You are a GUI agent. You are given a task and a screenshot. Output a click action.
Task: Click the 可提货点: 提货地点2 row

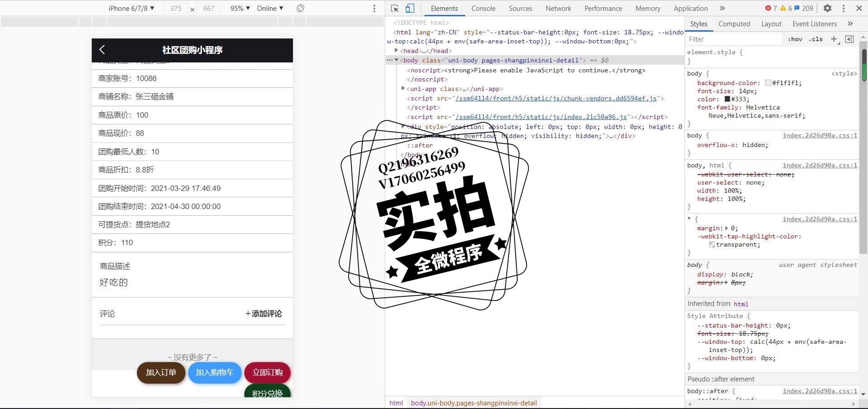pyautogui.click(x=192, y=225)
